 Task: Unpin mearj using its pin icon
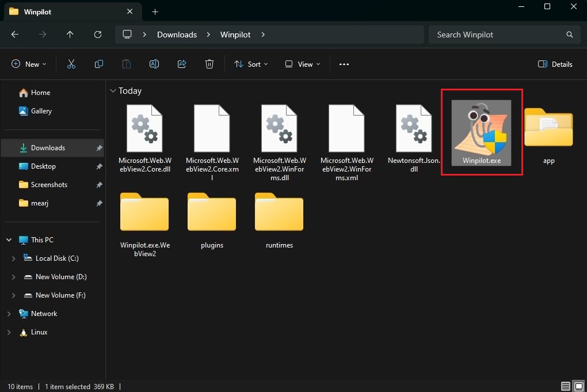[x=99, y=203]
